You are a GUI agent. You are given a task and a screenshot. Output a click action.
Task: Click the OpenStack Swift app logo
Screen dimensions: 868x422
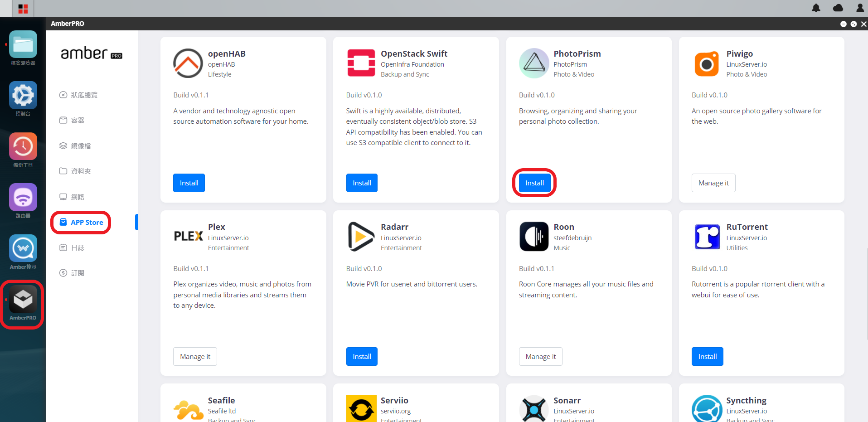(361, 63)
